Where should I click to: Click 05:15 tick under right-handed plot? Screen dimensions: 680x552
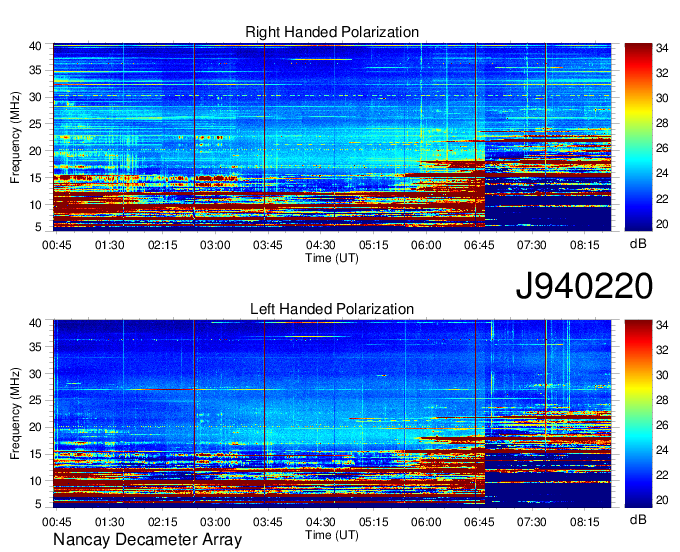click(x=373, y=245)
